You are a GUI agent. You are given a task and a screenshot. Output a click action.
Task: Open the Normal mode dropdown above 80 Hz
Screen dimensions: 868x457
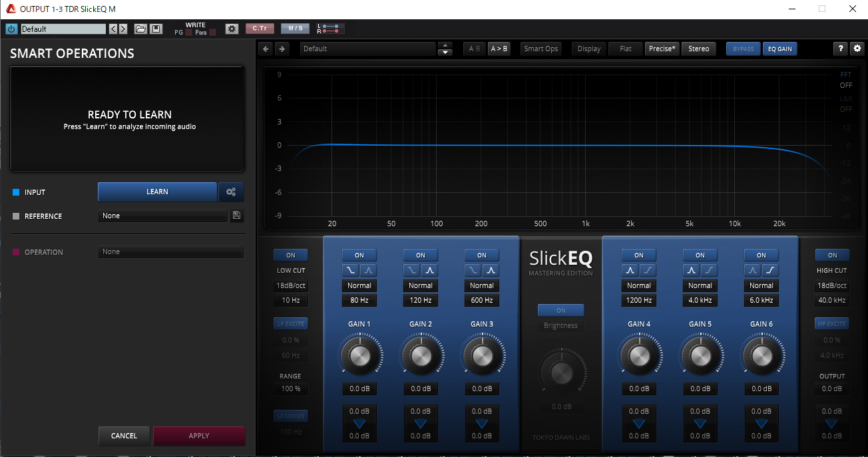coord(359,286)
